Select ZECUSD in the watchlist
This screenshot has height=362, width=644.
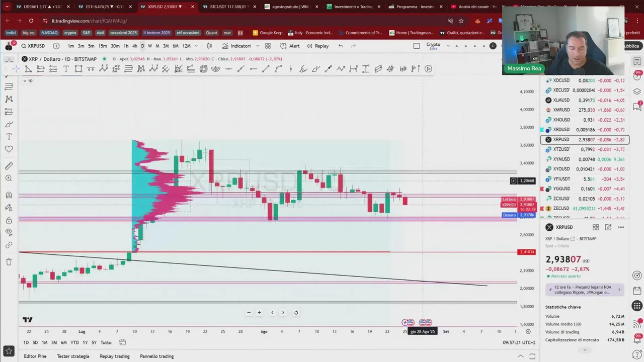(x=585, y=209)
